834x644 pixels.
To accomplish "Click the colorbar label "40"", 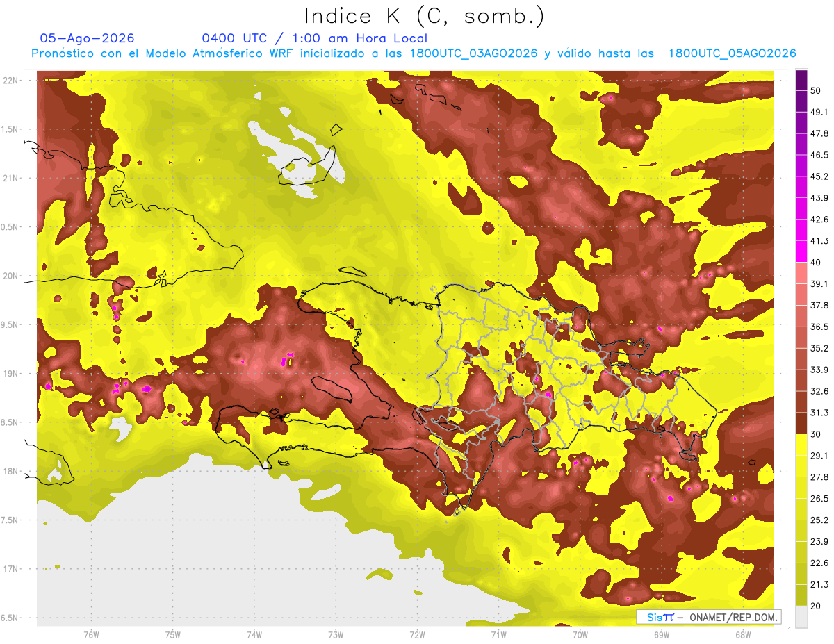I will point(817,262).
